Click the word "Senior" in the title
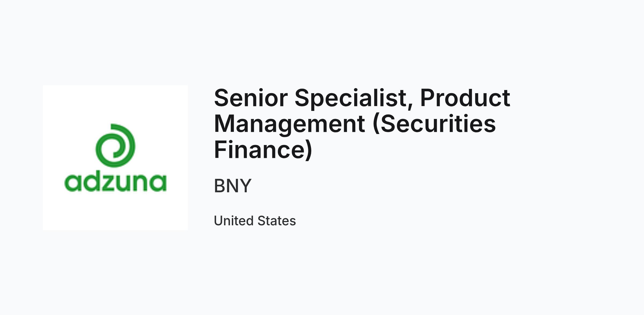Viewport: 644px width, 315px height. (251, 98)
